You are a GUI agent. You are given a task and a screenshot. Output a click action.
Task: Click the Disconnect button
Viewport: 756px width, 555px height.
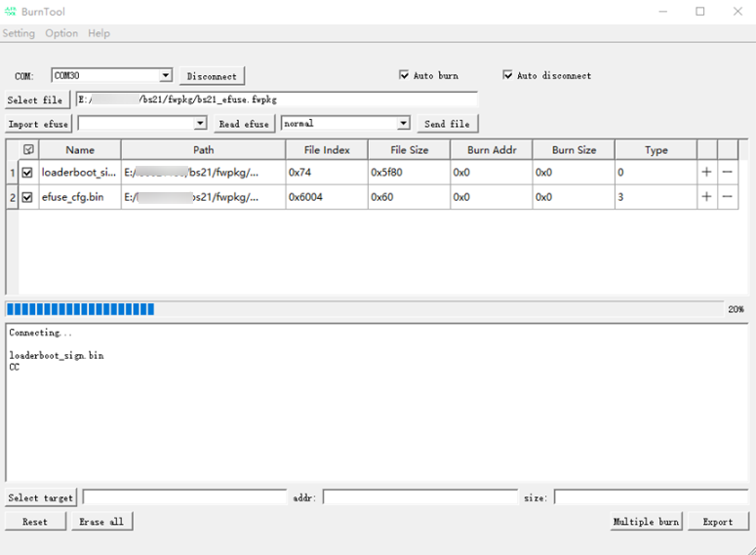[212, 76]
